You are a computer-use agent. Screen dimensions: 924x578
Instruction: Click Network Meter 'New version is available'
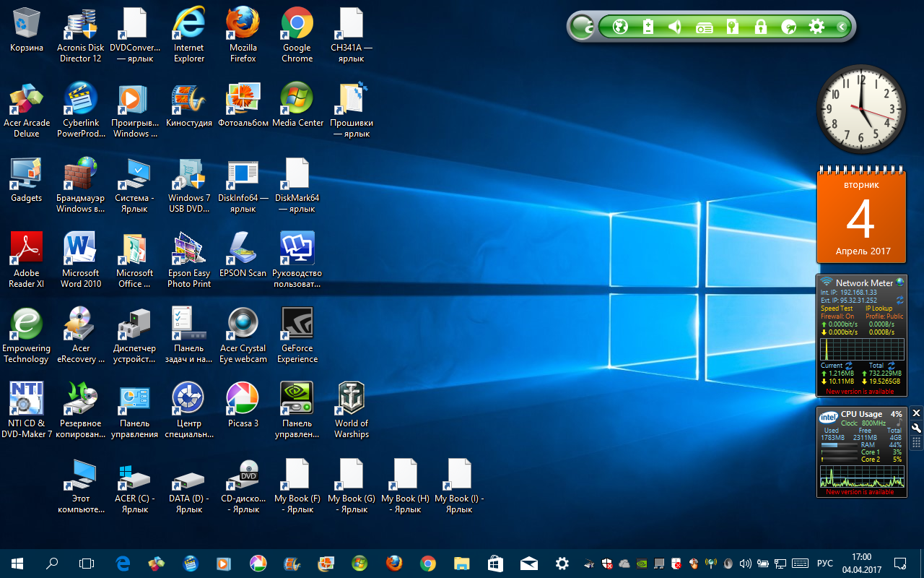tap(860, 392)
